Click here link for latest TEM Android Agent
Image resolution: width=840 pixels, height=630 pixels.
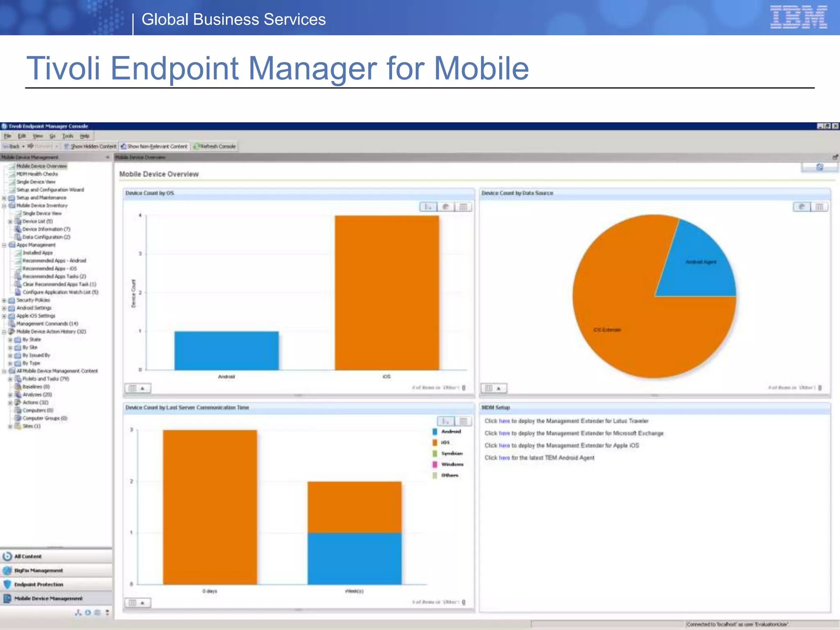504,458
